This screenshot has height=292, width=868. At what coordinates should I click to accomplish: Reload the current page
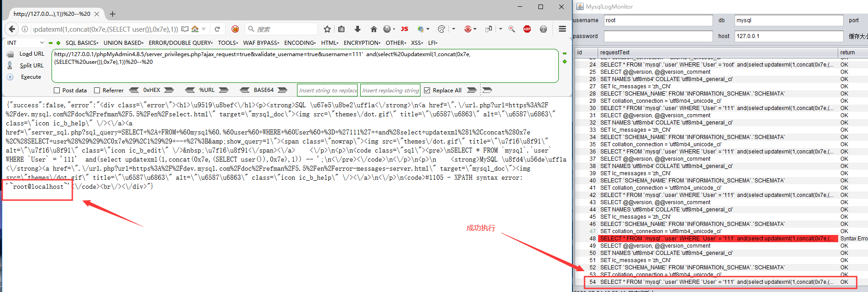[217, 29]
